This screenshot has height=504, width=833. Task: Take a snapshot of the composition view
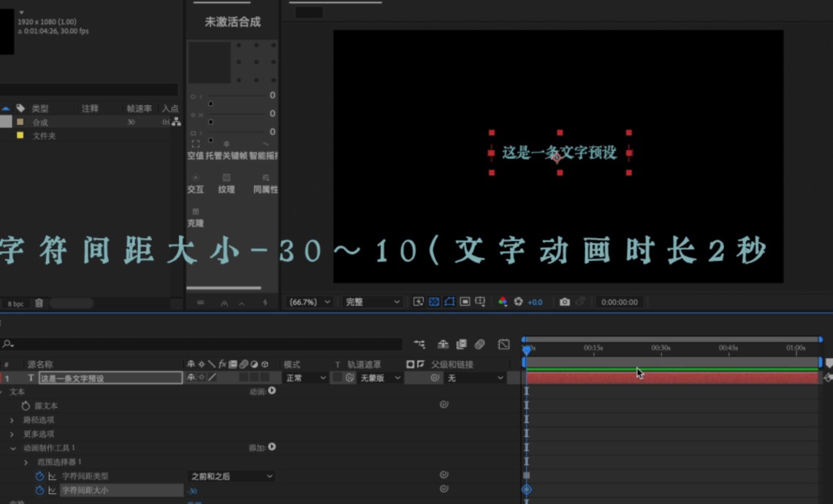(x=565, y=302)
